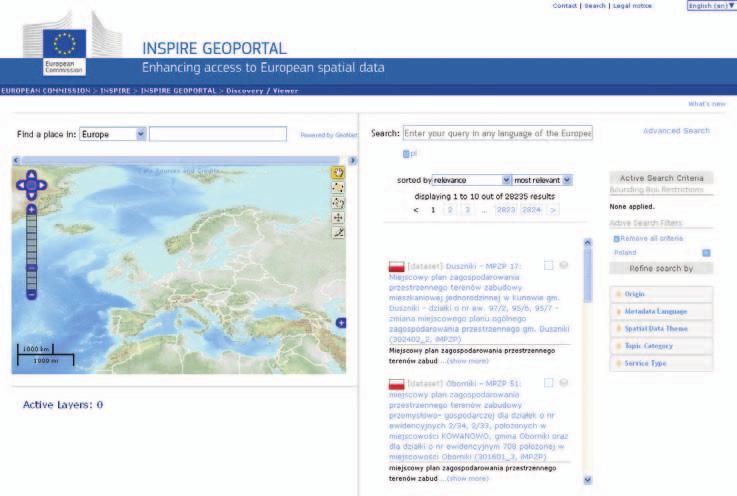Open the Find a place in Europe dropdown
Viewport: 737px width, 496px height.
point(113,134)
